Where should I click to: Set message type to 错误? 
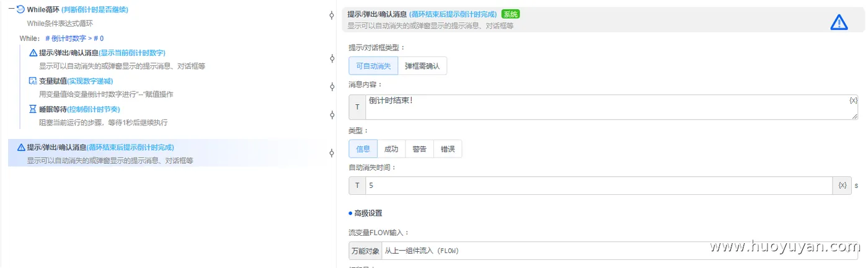[448, 149]
